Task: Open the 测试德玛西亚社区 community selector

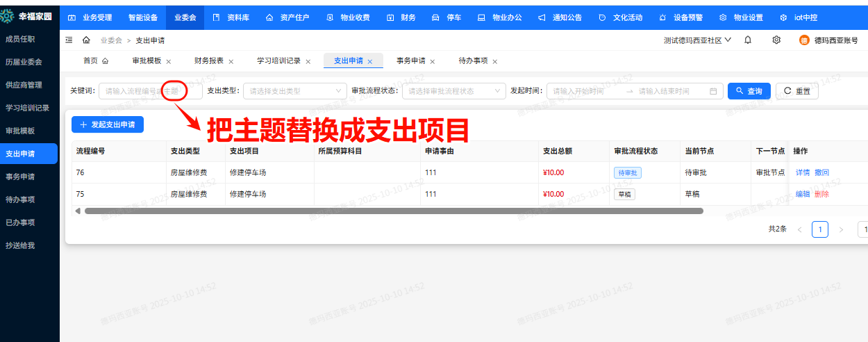Action: pyautogui.click(x=697, y=40)
